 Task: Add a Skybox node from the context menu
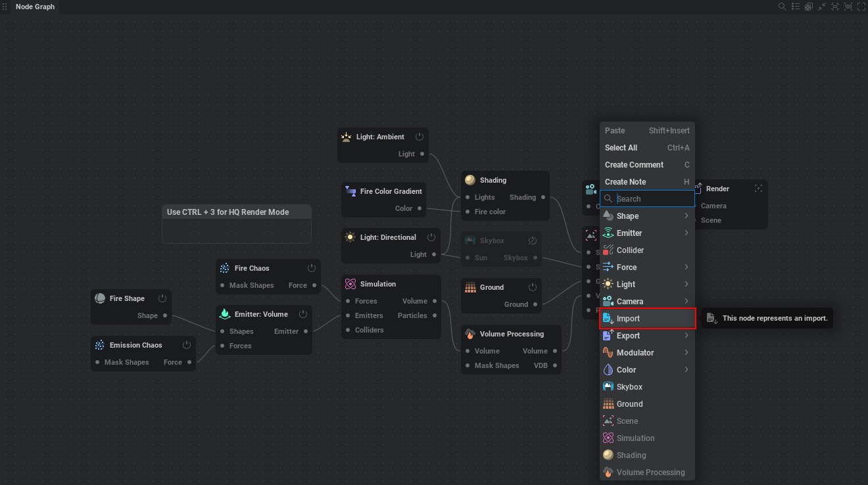pos(648,387)
